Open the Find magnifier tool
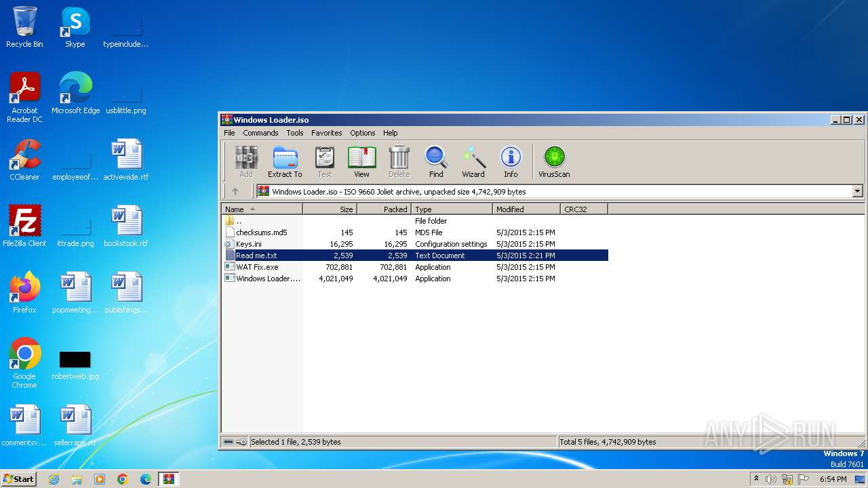868x488 pixels. [x=436, y=162]
